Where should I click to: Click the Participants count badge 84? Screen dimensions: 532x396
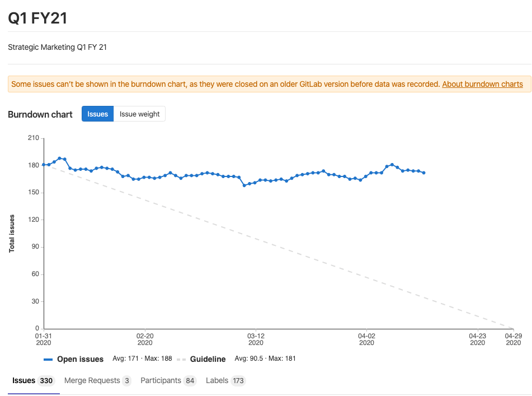coord(190,381)
